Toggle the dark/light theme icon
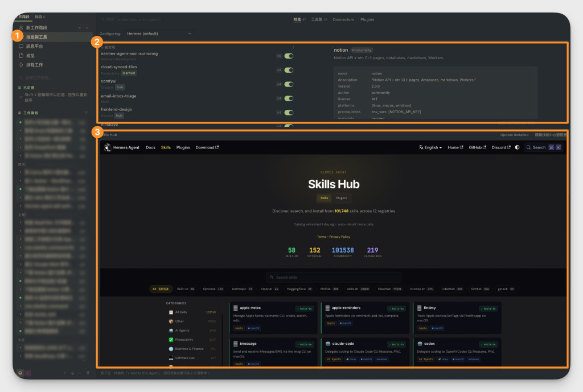Screen dimensions: 583x392 pyautogui.click(x=517, y=147)
